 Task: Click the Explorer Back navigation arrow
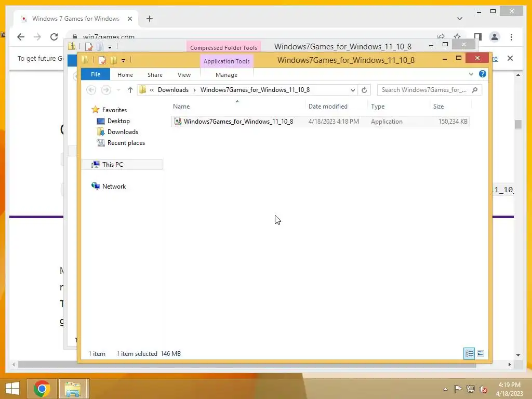[x=91, y=89]
